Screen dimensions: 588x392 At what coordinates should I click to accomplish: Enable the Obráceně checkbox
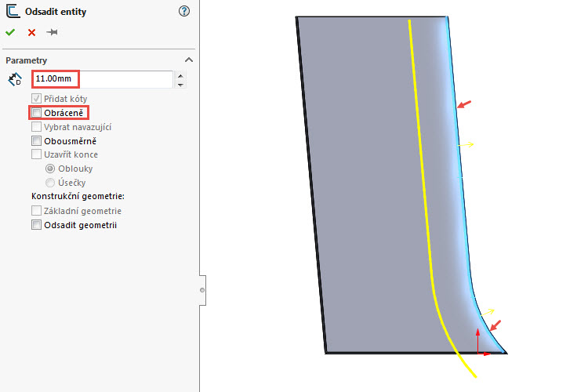pos(36,113)
